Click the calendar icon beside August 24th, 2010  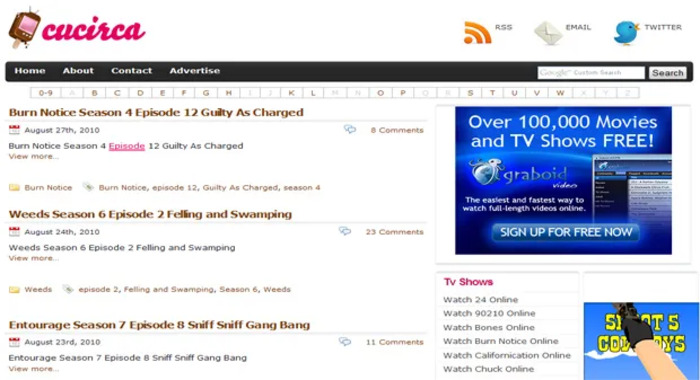tap(14, 231)
